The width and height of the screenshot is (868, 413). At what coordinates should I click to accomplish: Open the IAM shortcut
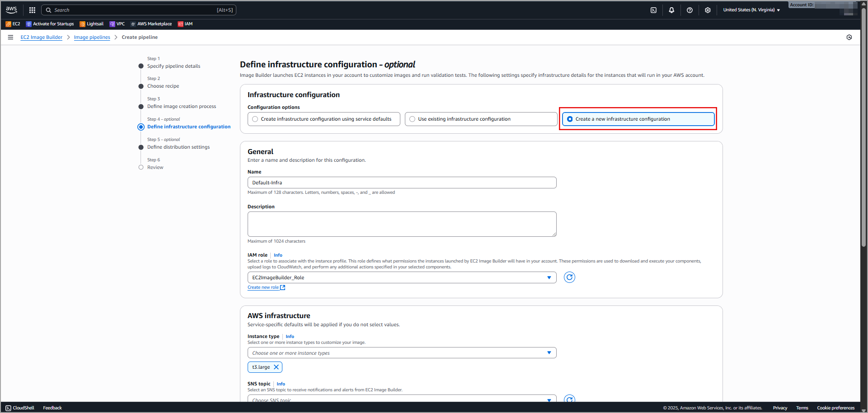pos(185,24)
